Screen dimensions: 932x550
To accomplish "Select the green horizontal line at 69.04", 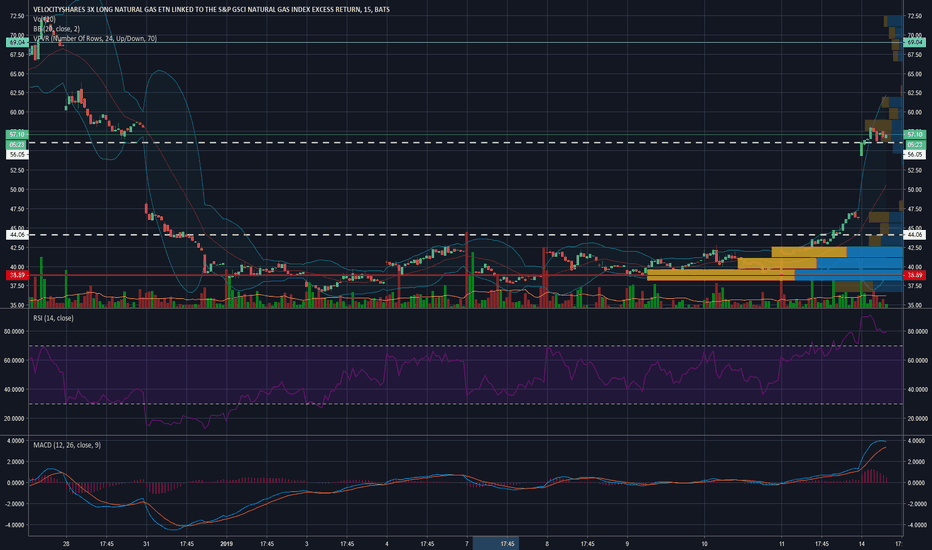I will pyautogui.click(x=466, y=42).
